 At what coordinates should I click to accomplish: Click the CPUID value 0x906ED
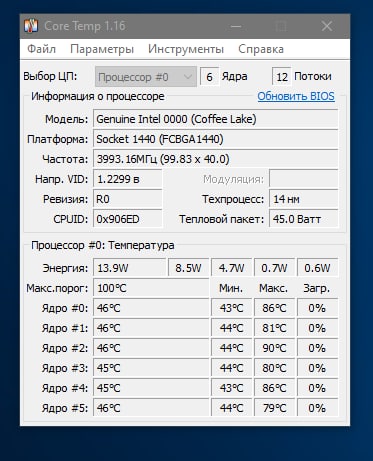pos(128,219)
